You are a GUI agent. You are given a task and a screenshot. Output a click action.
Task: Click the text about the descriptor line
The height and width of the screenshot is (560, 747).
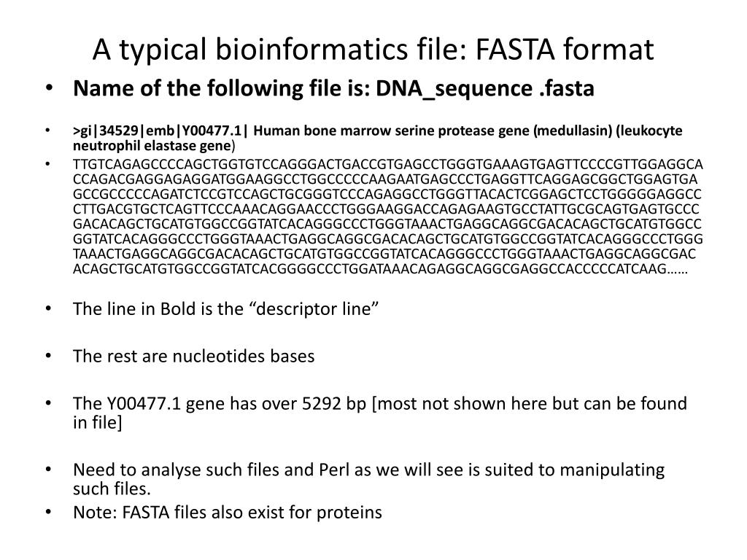(x=226, y=309)
